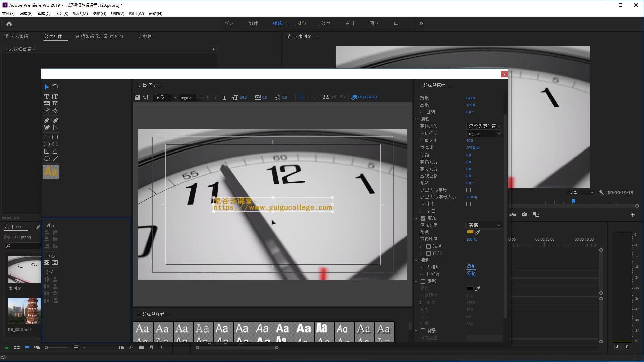Open program monitor wrench settings

point(601,193)
